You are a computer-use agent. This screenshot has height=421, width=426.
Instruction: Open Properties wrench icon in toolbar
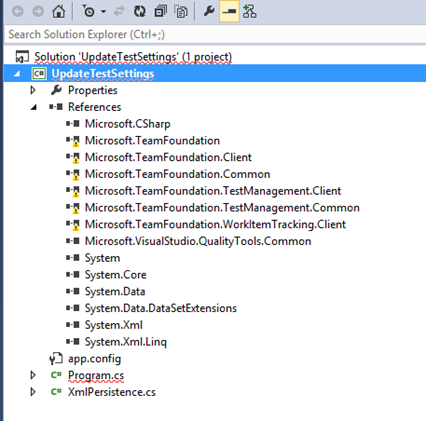(209, 11)
